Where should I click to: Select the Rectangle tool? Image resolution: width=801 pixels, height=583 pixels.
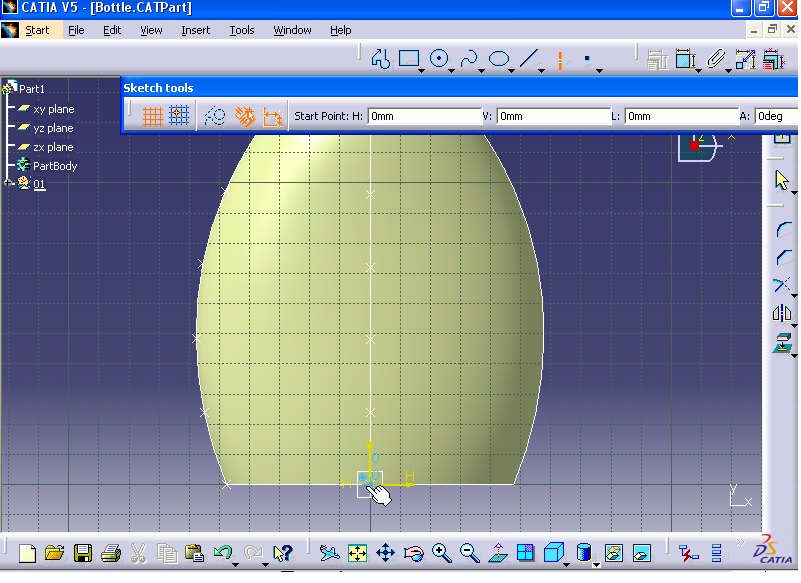point(409,59)
